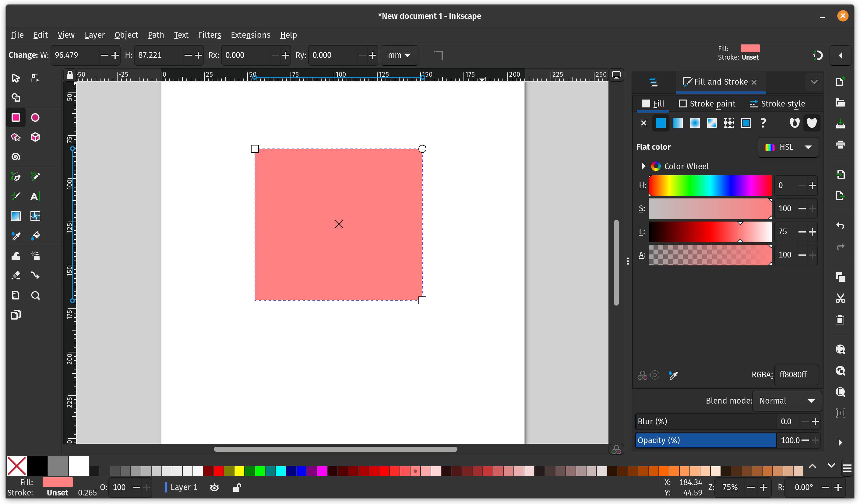Open Blend mode Normal dropdown
Viewport: 860px width, 504px height.
coord(788,401)
